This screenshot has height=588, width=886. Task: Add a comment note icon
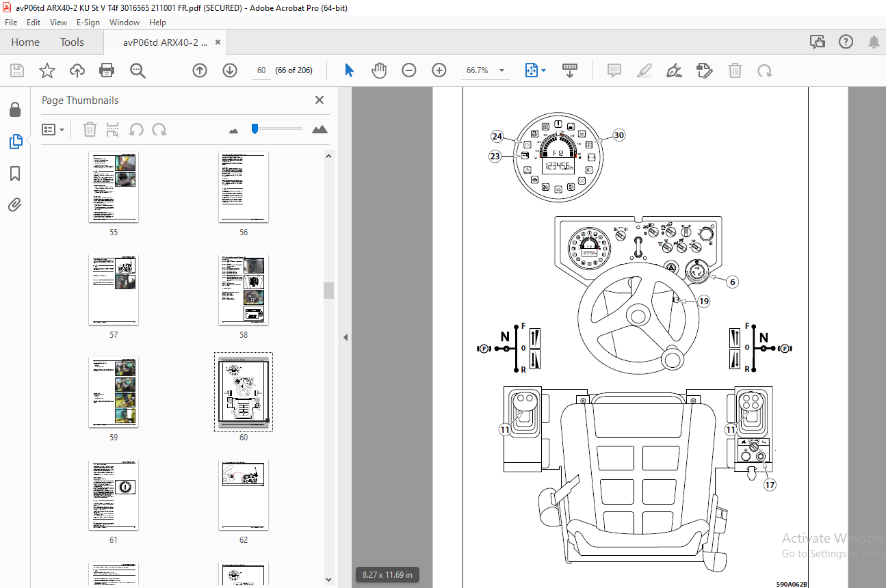pyautogui.click(x=614, y=70)
